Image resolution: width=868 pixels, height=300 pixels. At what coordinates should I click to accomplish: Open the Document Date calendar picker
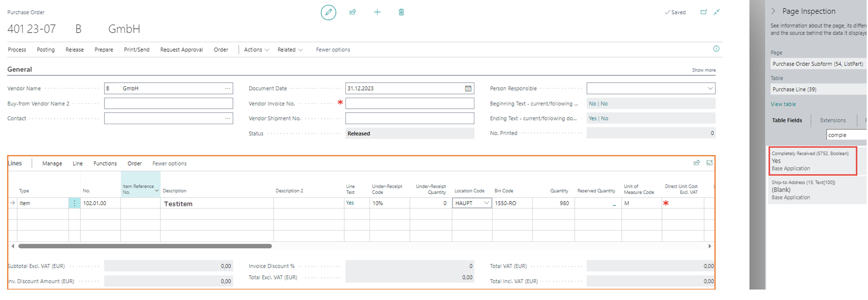(x=468, y=89)
